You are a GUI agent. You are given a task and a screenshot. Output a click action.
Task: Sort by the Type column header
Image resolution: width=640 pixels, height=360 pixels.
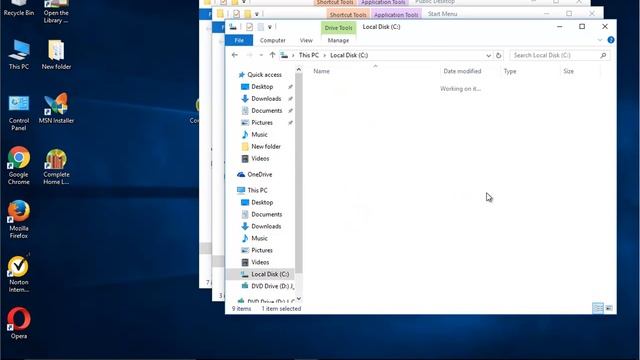(x=510, y=71)
